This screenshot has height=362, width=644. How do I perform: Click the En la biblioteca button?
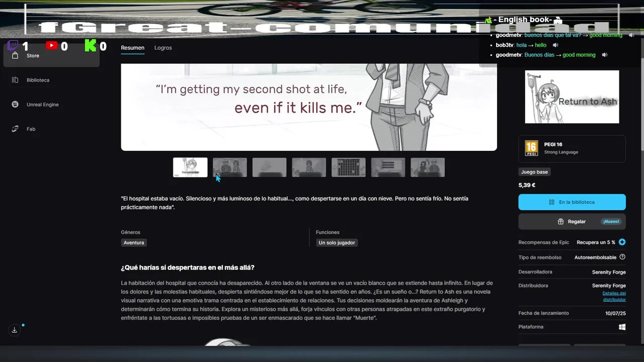pos(572,202)
